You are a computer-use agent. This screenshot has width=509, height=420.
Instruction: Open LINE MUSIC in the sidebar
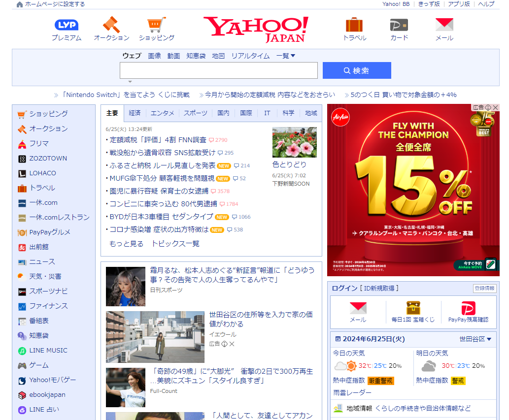coord(48,351)
